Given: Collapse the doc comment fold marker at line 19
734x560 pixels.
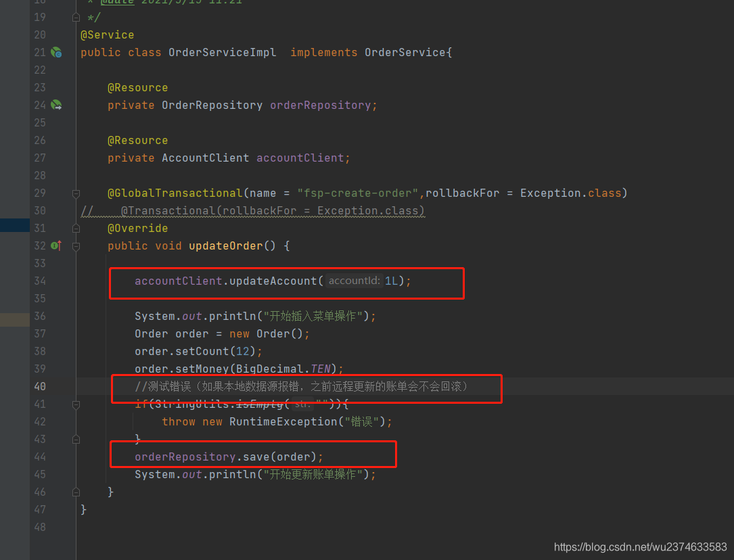Looking at the screenshot, I should click(x=76, y=18).
